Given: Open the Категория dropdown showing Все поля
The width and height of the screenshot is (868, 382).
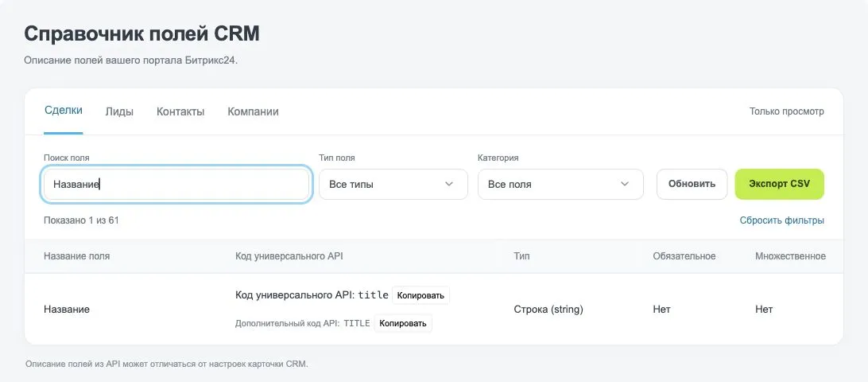Looking at the screenshot, I should tap(560, 184).
